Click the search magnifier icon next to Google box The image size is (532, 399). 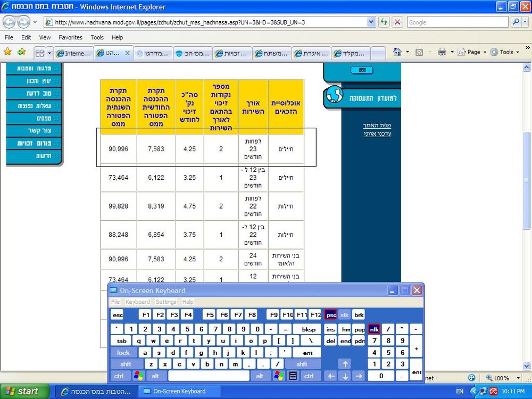click(x=516, y=22)
